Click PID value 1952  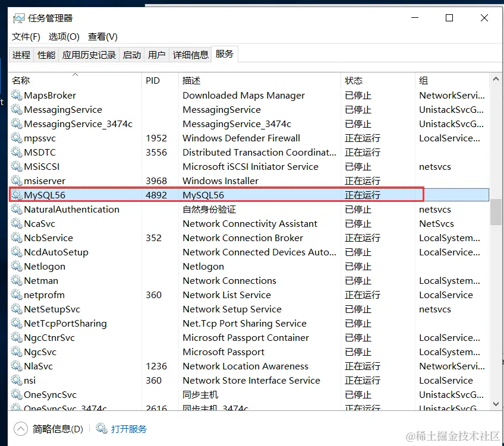tap(156, 138)
